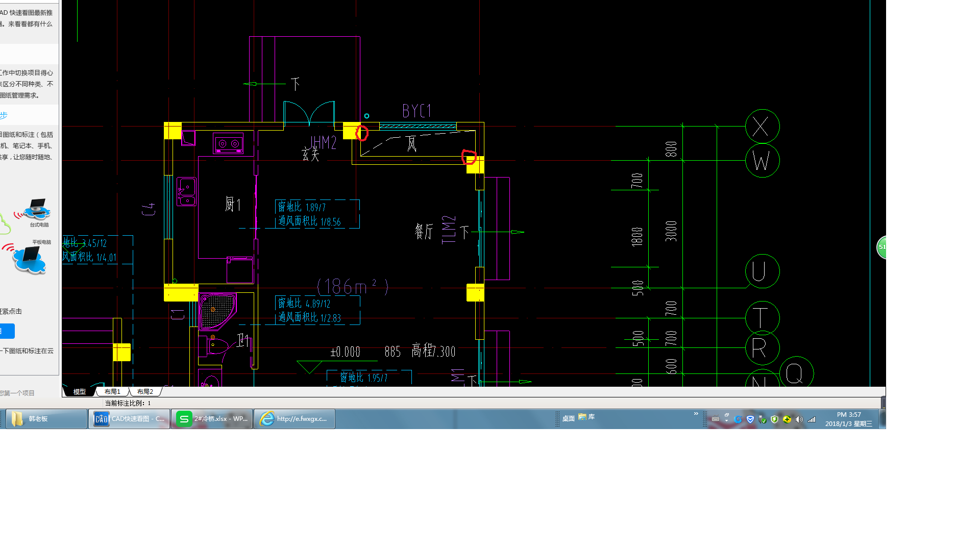This screenshot has height=551, width=980.
Task: Click the blue 步 link in the side panel
Action: 4,116
